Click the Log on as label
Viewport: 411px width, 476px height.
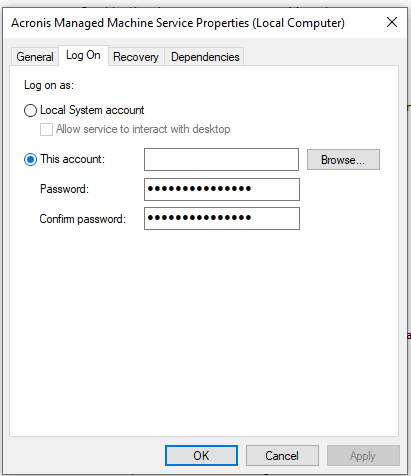(x=49, y=85)
